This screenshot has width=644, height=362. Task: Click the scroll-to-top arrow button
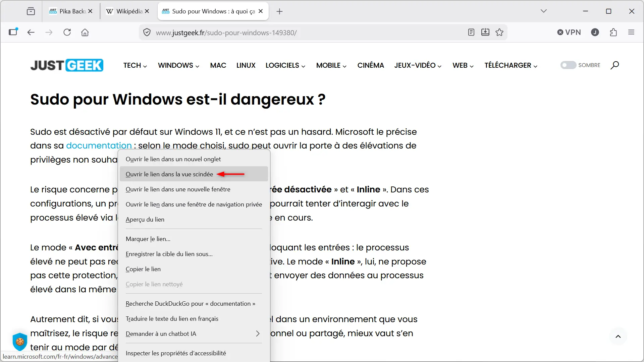618,337
